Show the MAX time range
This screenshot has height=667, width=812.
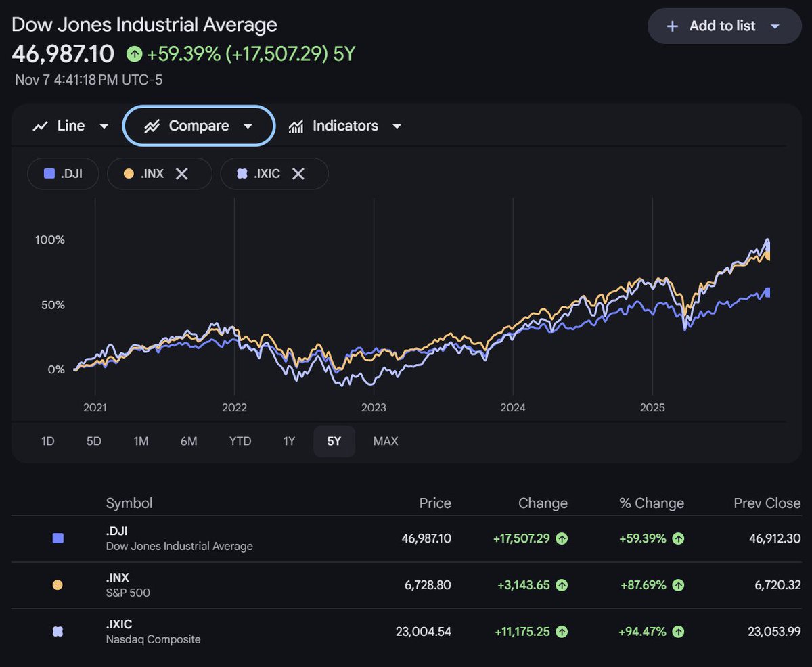pyautogui.click(x=386, y=441)
